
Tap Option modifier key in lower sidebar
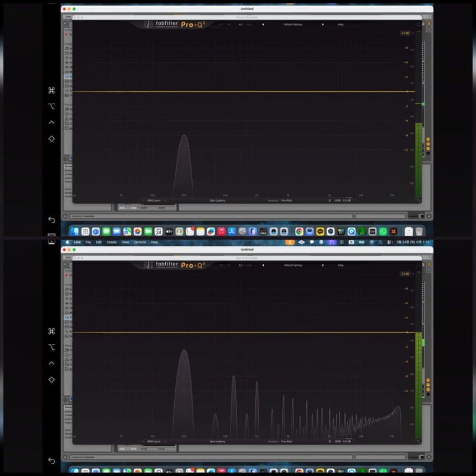52,347
